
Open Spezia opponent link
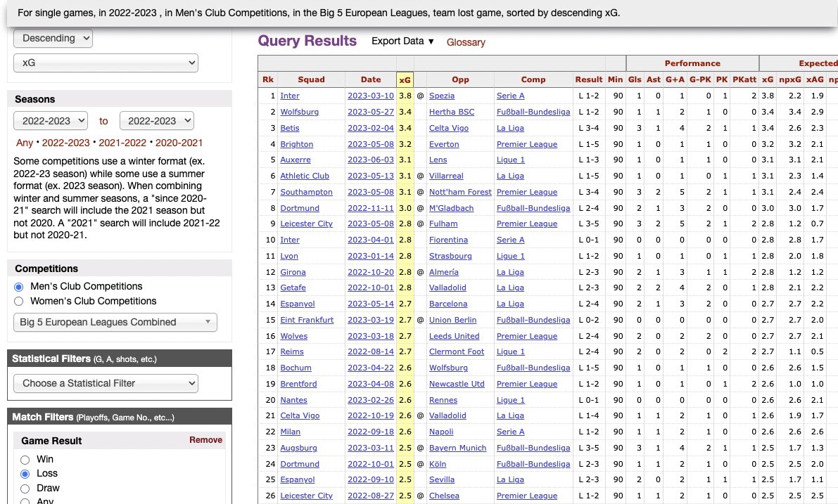coord(441,96)
